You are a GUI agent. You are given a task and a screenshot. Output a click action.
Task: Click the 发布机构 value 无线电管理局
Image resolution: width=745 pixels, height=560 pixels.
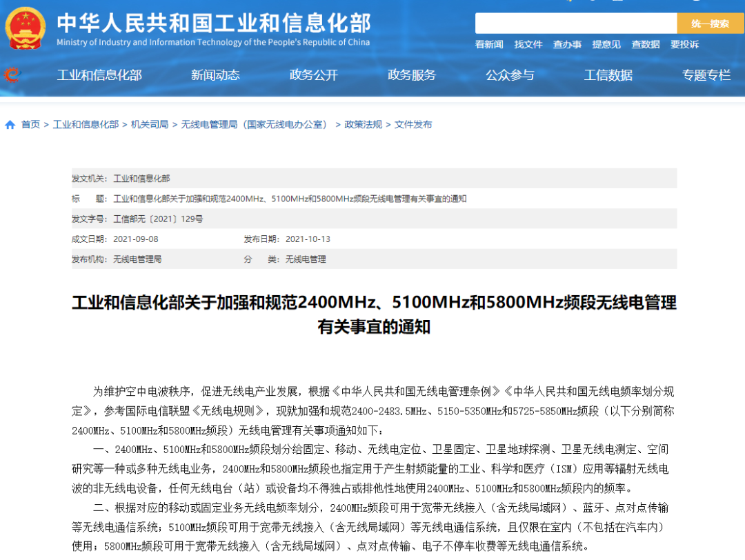(137, 259)
